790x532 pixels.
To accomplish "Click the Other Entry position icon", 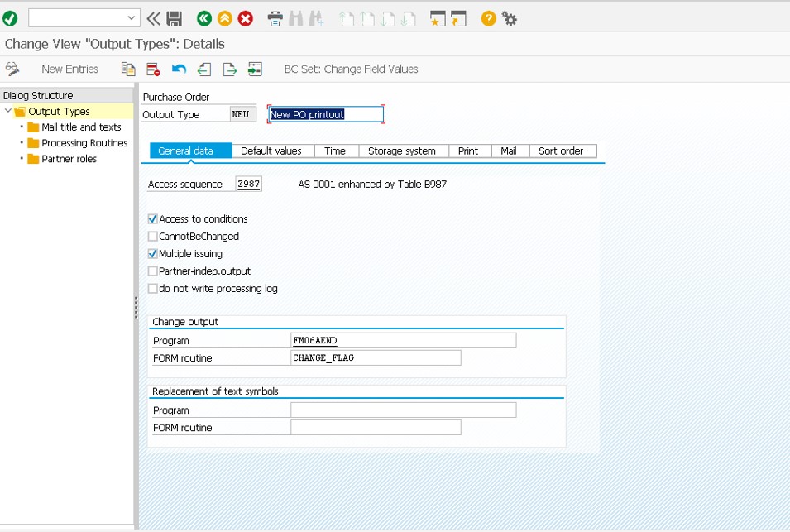I will 255,69.
